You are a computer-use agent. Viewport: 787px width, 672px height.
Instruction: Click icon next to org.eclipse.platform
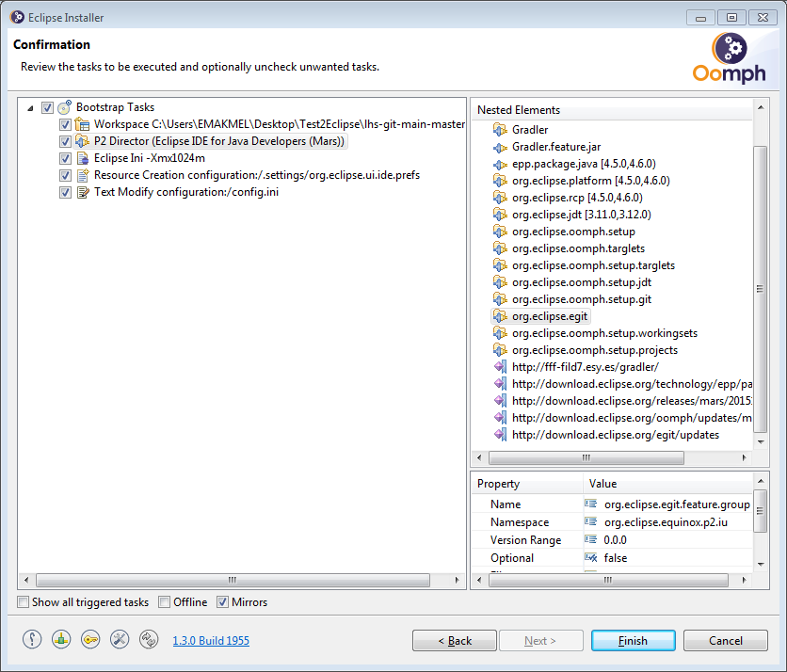[x=500, y=181]
